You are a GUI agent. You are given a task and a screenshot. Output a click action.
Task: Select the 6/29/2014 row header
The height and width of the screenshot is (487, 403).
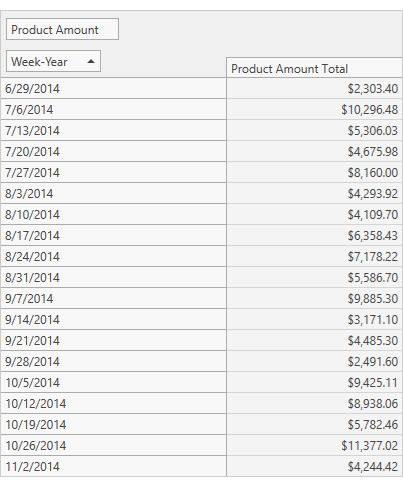(x=113, y=88)
